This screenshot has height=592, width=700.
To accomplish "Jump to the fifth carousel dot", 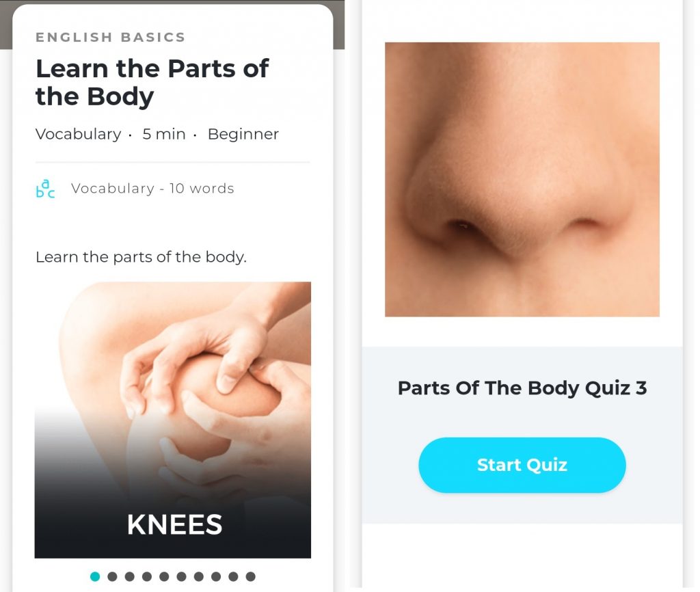I will [164, 576].
